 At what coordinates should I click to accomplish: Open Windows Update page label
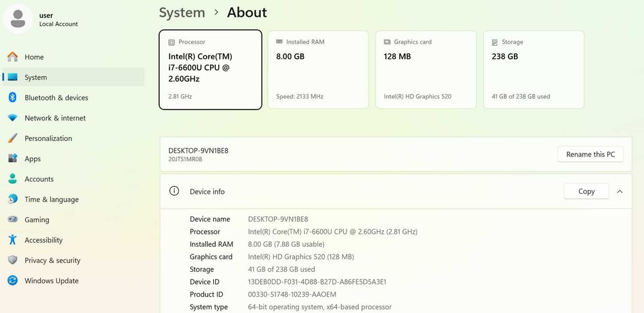click(x=52, y=281)
